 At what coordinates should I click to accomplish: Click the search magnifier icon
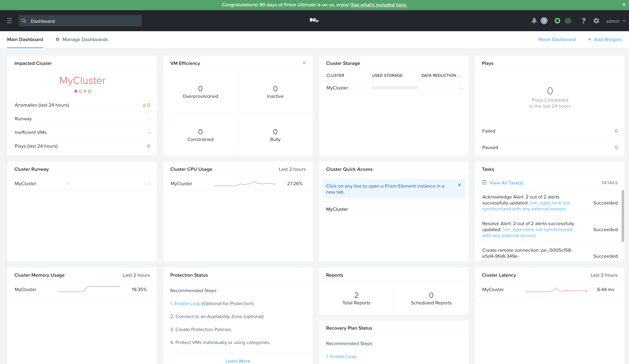click(24, 21)
